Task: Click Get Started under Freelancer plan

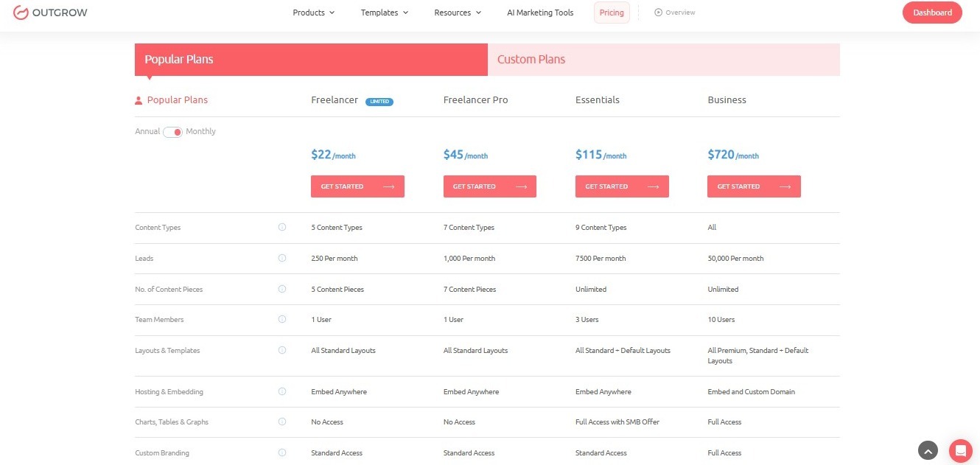Action: (x=357, y=186)
